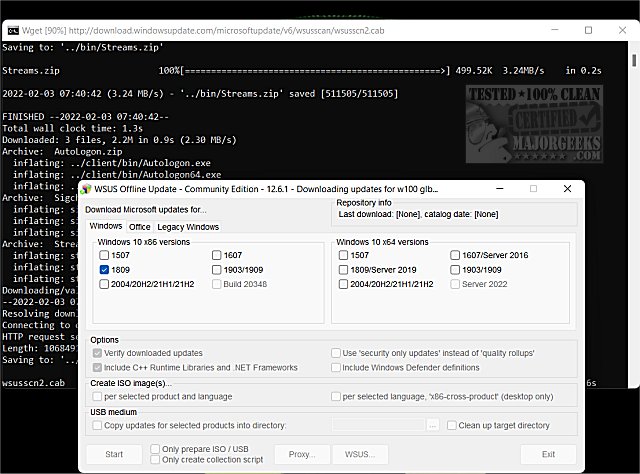Maximize the Wget console window
Screen dimensions: 640x474
pos(588,30)
